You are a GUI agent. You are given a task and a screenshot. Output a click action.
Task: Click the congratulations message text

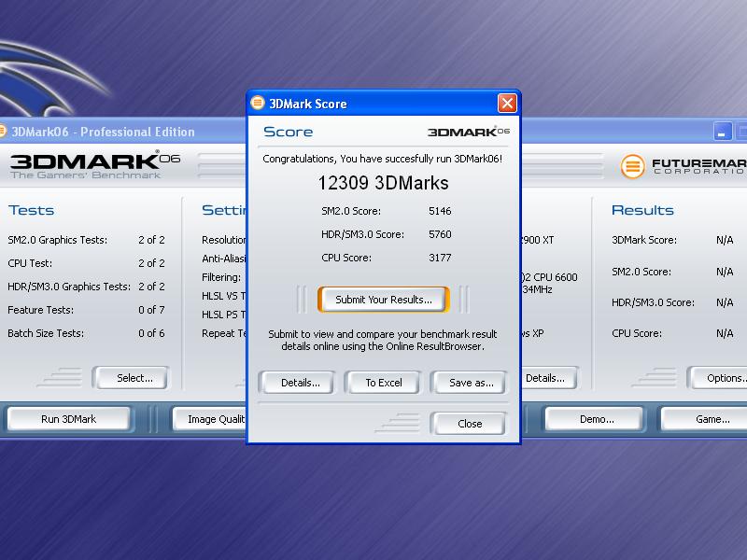point(383,159)
